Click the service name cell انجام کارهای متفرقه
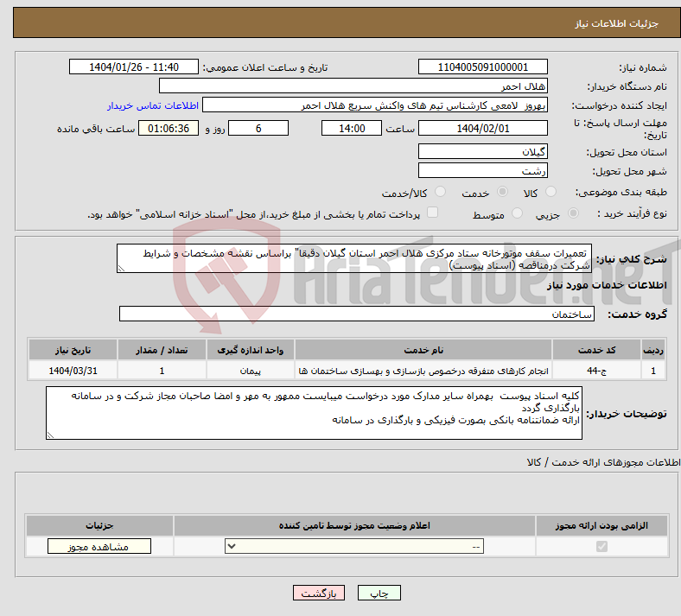The height and width of the screenshot is (616, 681). pos(423,371)
